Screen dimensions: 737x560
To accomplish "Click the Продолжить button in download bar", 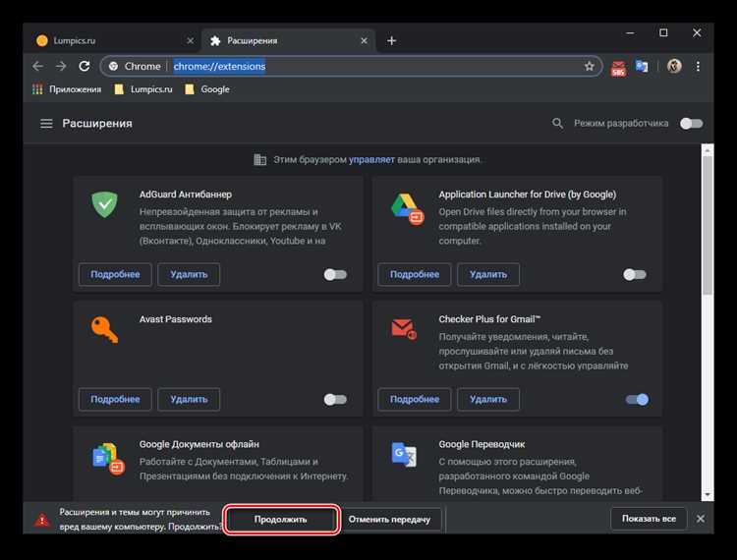I will pyautogui.click(x=281, y=520).
